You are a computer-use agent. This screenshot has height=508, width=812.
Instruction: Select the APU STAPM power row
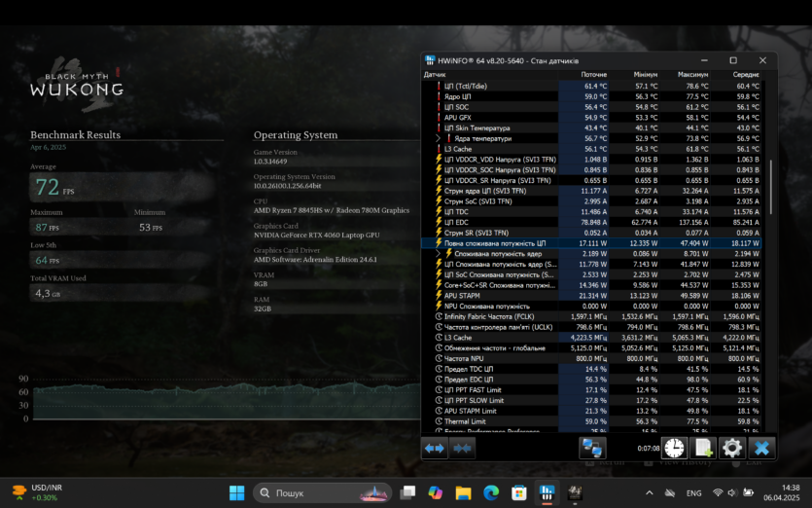click(591, 296)
